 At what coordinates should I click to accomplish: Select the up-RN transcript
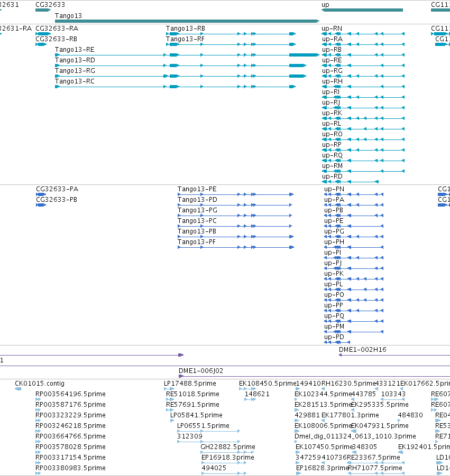point(332,29)
